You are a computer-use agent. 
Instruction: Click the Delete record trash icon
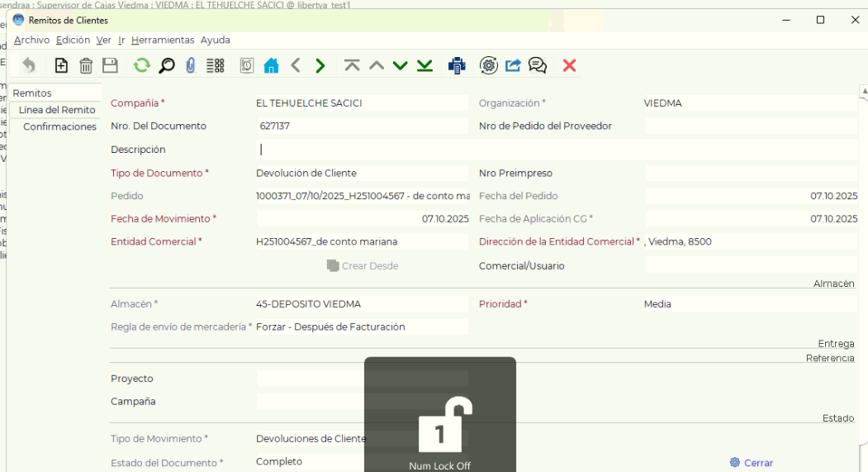coord(86,65)
